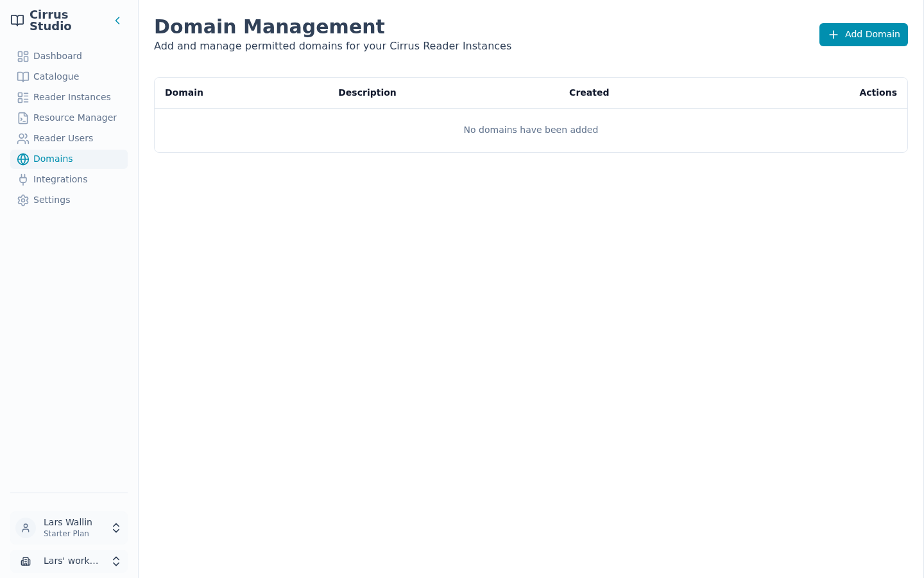The height and width of the screenshot is (578, 924).
Task: Click the Description column header
Action: pyautogui.click(x=367, y=92)
